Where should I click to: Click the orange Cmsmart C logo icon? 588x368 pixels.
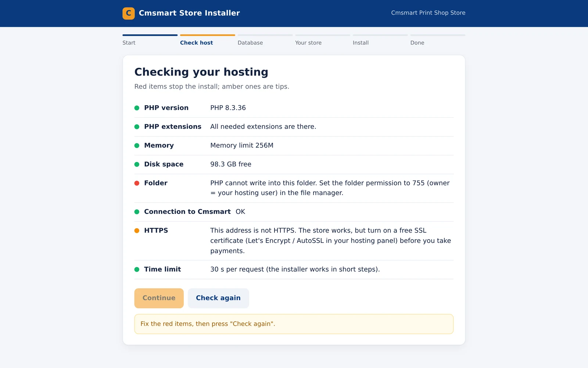click(x=129, y=13)
